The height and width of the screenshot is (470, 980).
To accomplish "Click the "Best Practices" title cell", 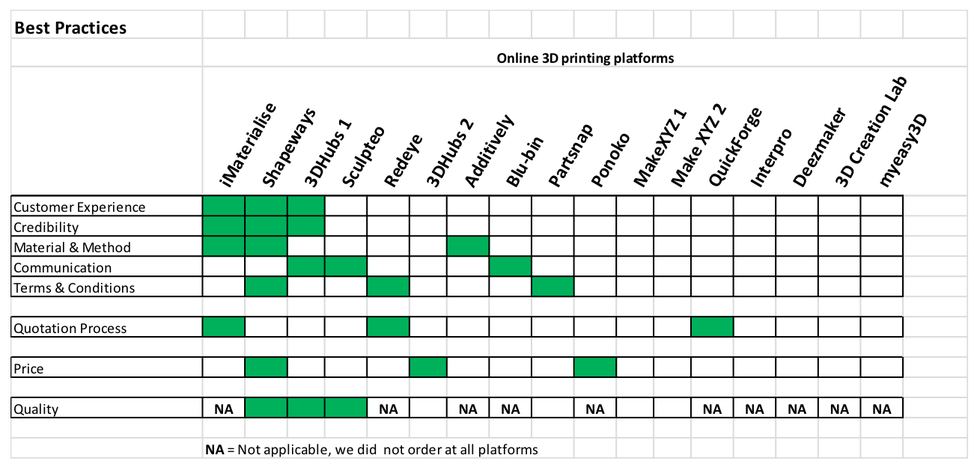I will 70,28.
